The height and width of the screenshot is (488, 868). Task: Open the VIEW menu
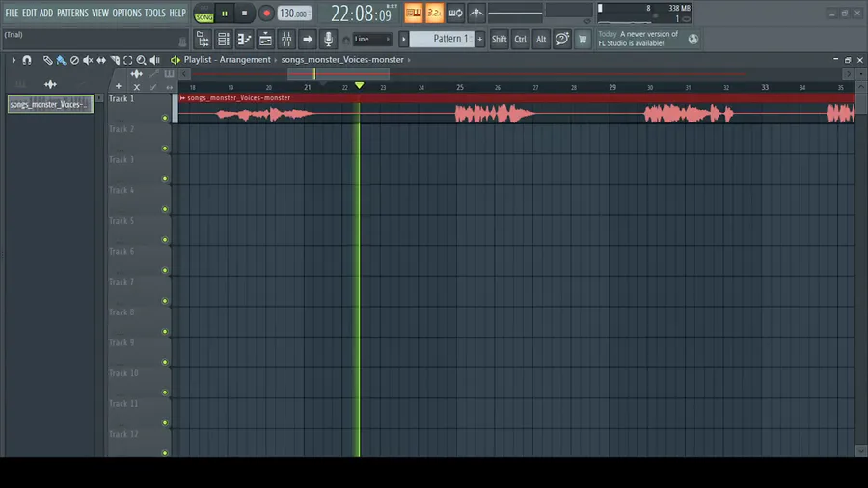100,13
